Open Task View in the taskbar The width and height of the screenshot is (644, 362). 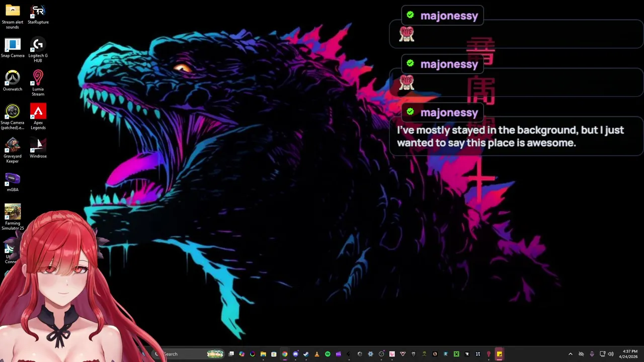pyautogui.click(x=231, y=354)
